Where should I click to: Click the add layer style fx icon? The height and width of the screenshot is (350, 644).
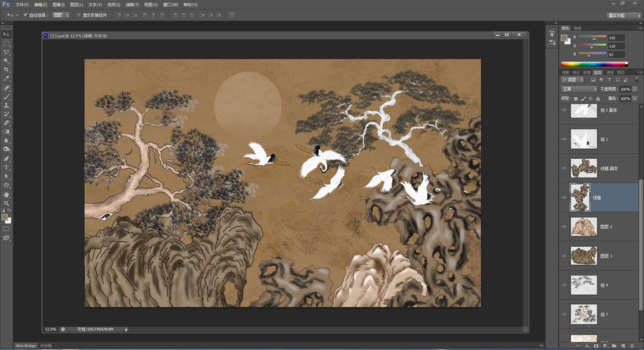(587, 346)
